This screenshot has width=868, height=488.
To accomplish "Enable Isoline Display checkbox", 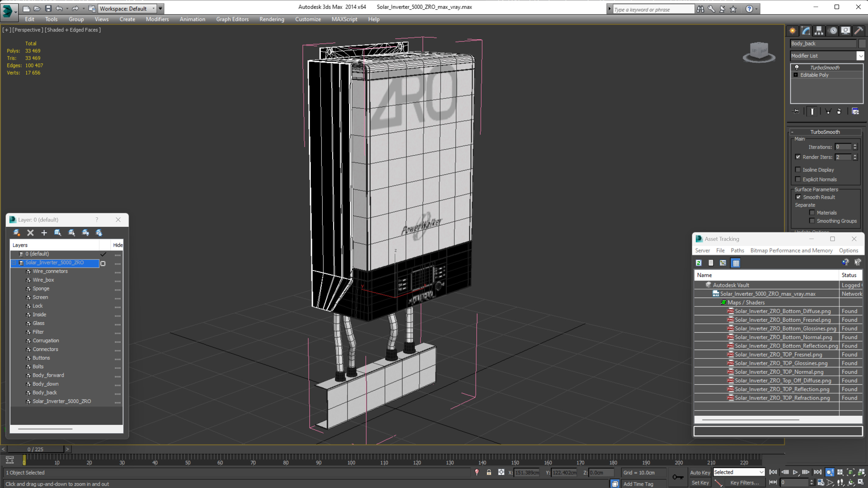I will click(x=798, y=170).
